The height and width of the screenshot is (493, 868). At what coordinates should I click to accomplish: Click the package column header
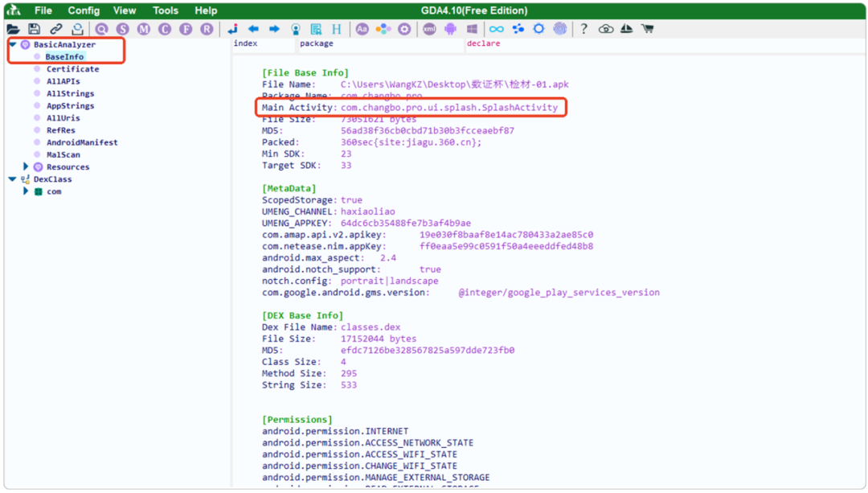click(x=317, y=43)
